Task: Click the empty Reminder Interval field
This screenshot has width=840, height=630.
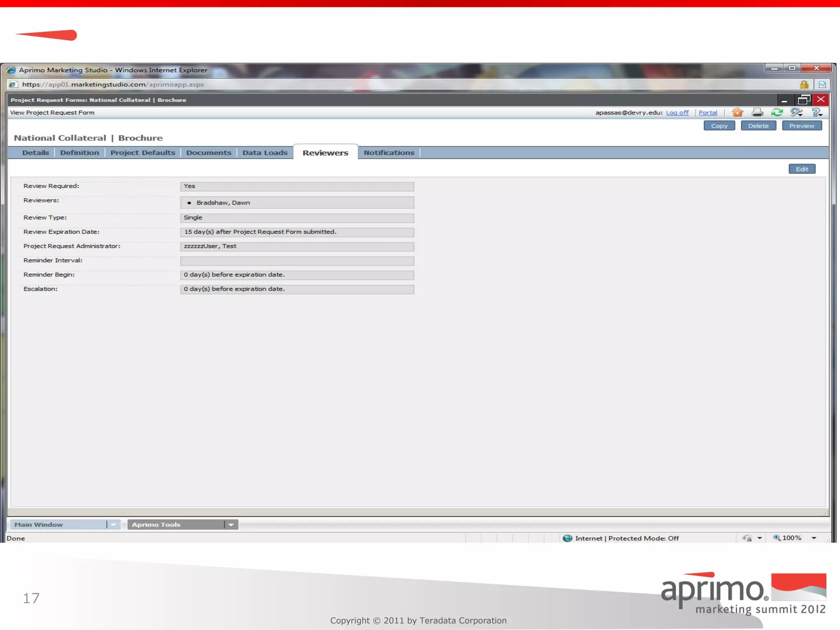Action: click(297, 261)
